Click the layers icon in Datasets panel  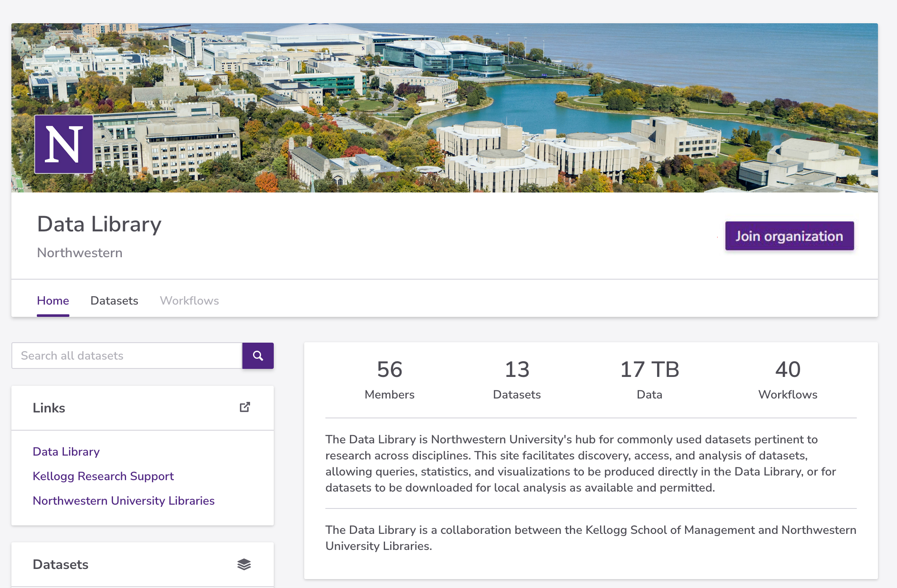[x=244, y=564]
